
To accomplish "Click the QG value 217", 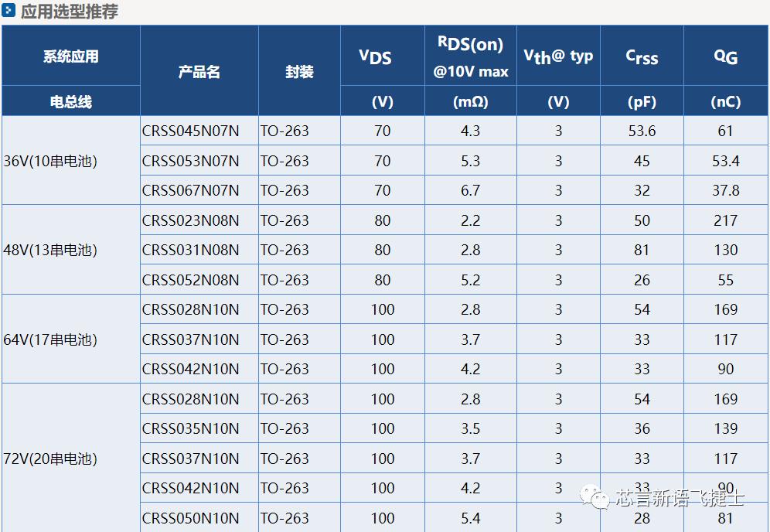I will (x=726, y=220).
